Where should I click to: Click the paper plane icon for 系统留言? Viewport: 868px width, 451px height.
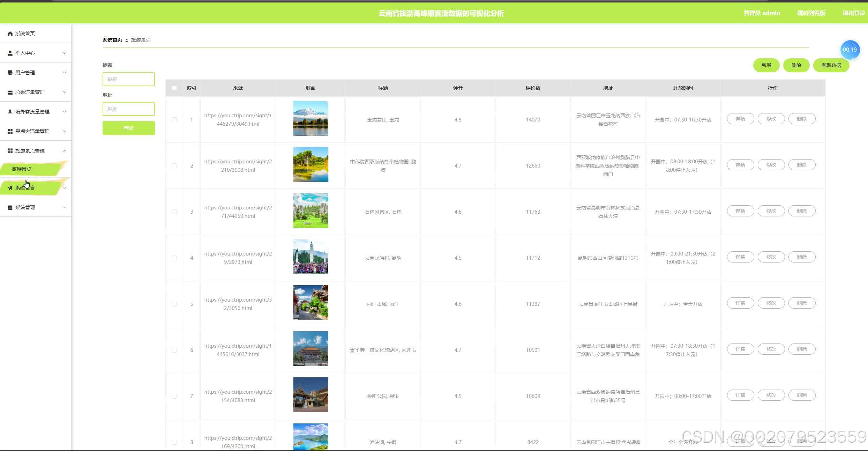(10, 188)
